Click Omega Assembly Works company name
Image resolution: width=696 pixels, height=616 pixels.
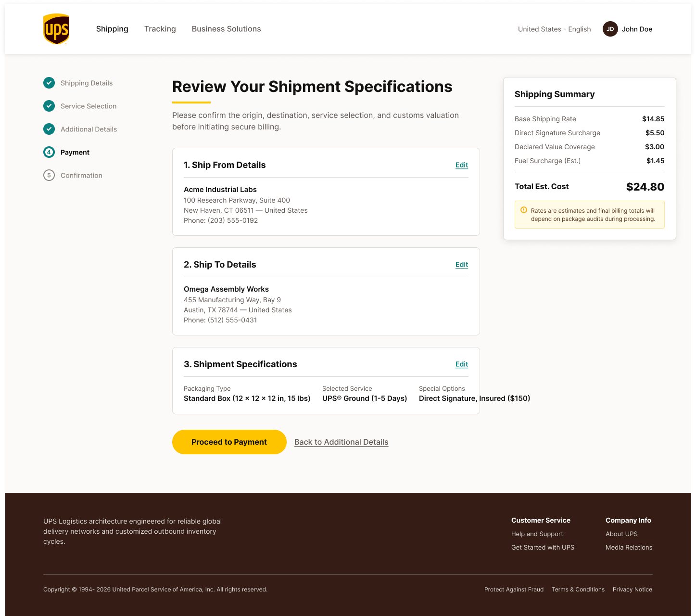point(226,289)
